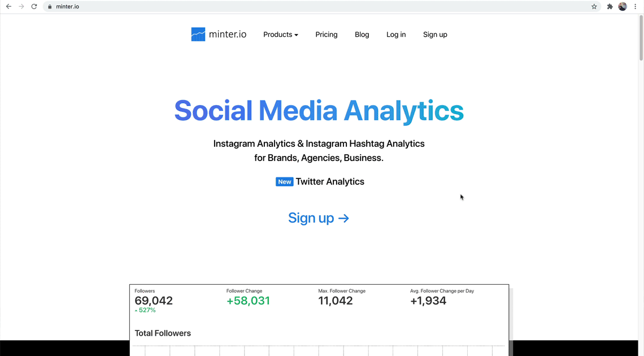Image resolution: width=644 pixels, height=356 pixels.
Task: Open the browser extensions puzzle icon
Action: click(x=610, y=7)
